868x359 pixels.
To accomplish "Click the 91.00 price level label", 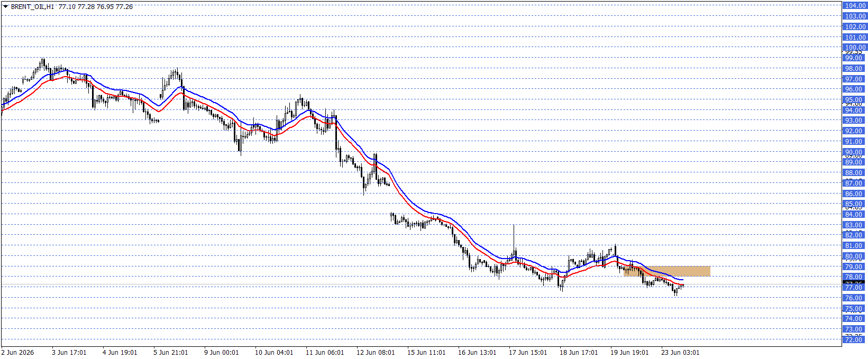I will click(855, 141).
